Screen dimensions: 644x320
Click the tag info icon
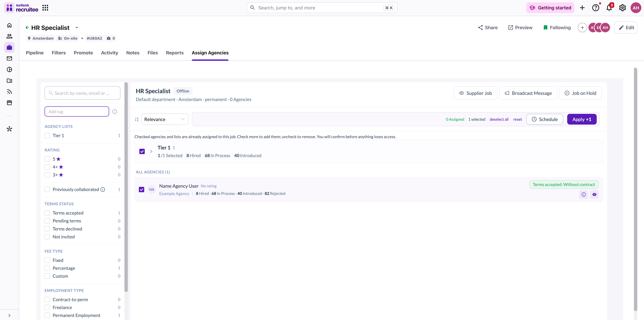115,112
